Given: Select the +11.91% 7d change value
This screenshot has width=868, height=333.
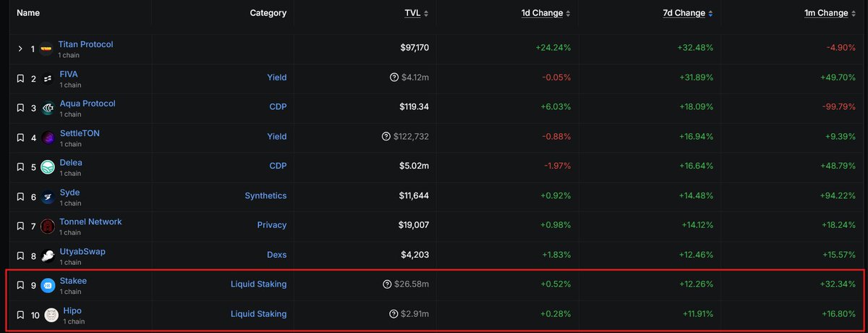Looking at the screenshot, I should click(697, 313).
